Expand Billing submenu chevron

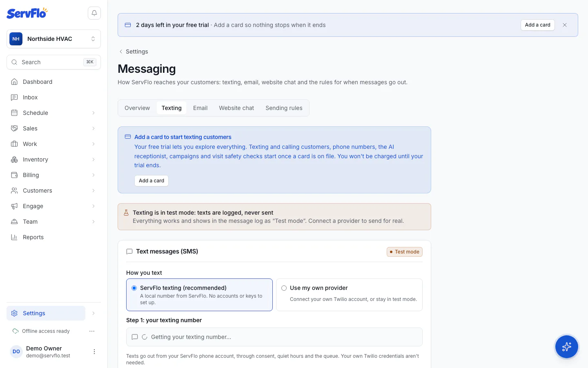94,175
